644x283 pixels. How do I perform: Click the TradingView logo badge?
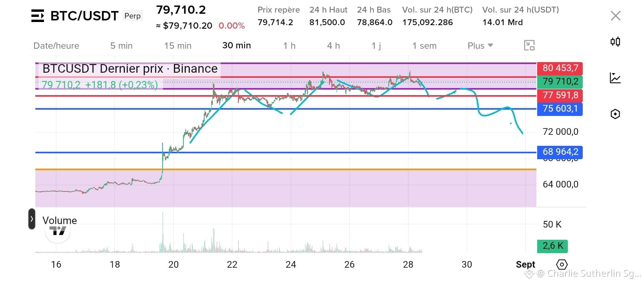pyautogui.click(x=58, y=231)
